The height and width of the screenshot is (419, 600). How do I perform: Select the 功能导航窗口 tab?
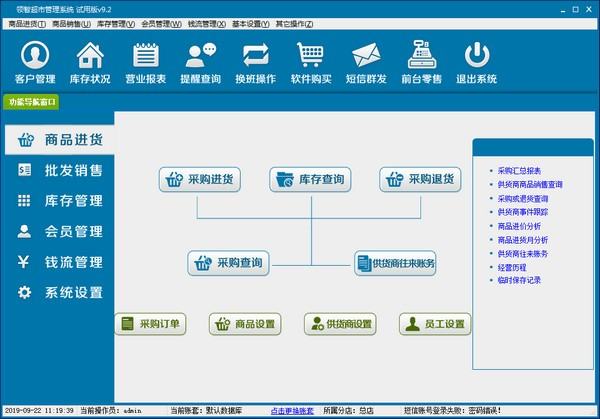(32, 102)
